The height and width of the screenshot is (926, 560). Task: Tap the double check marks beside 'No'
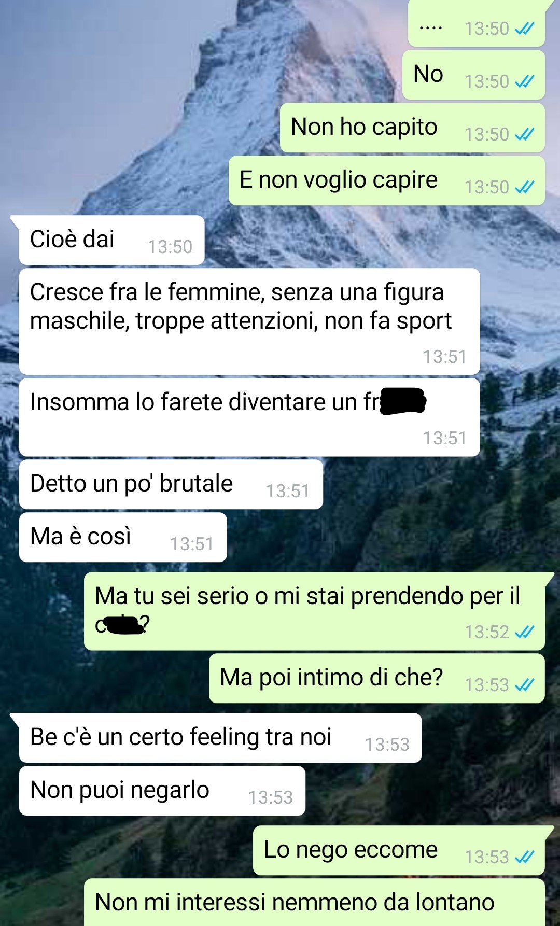(x=524, y=81)
